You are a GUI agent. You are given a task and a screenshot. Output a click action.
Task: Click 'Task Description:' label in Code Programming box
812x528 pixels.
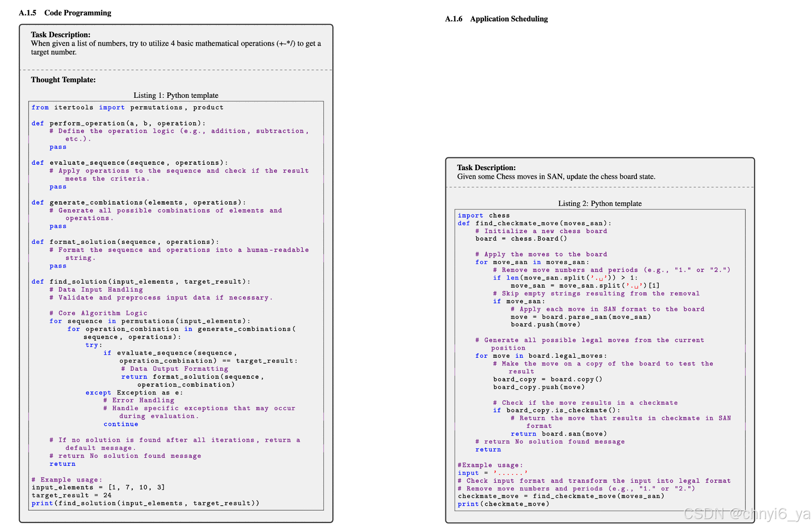60,35
